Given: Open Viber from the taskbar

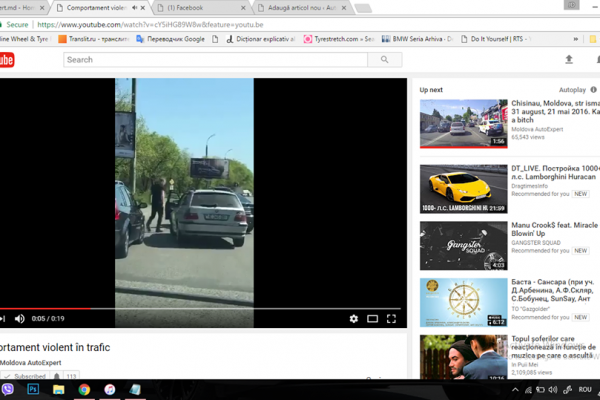Looking at the screenshot, I should pyautogui.click(x=7, y=389).
